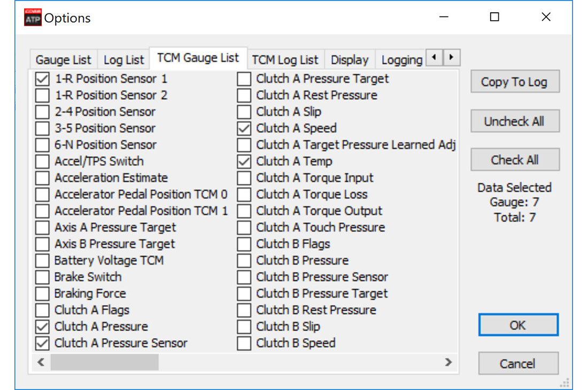Disable Clutch A Temp gauge
Screen dimensions: 588x390
(244, 161)
